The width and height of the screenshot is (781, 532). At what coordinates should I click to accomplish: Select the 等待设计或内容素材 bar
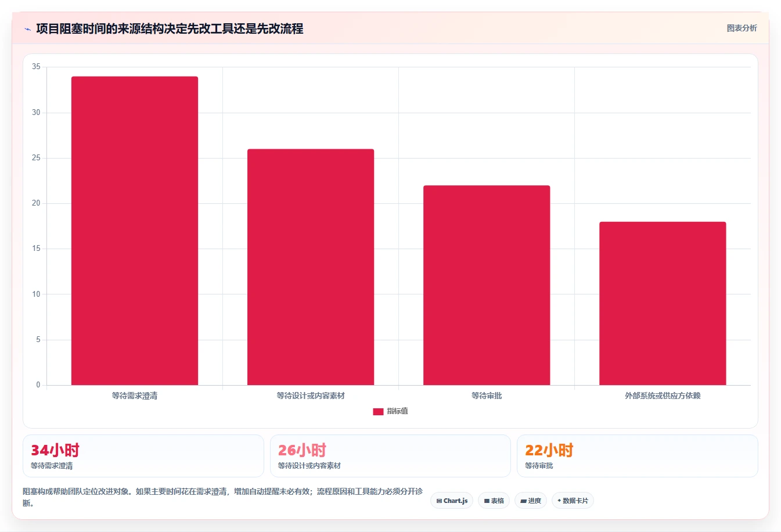click(311, 267)
